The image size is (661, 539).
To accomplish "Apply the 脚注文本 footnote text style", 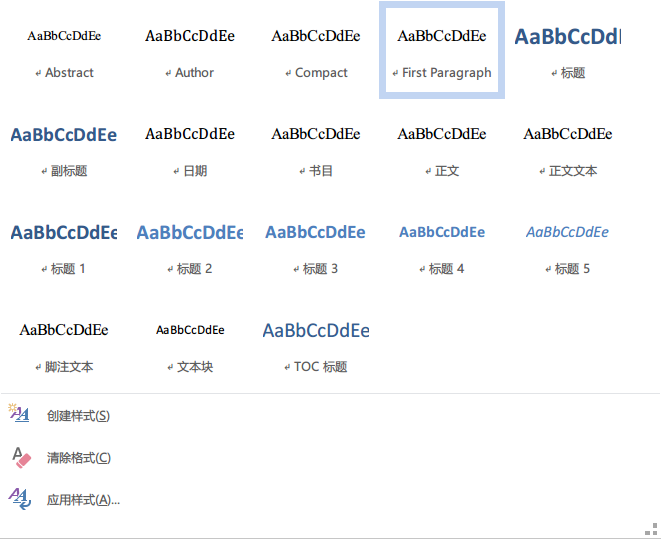I will point(64,345).
